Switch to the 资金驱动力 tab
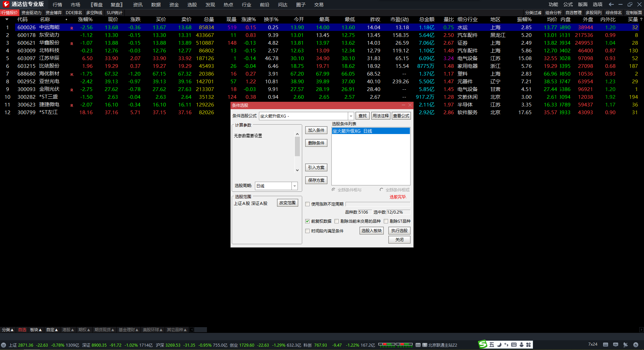This screenshot has height=350, width=644. tap(32, 13)
